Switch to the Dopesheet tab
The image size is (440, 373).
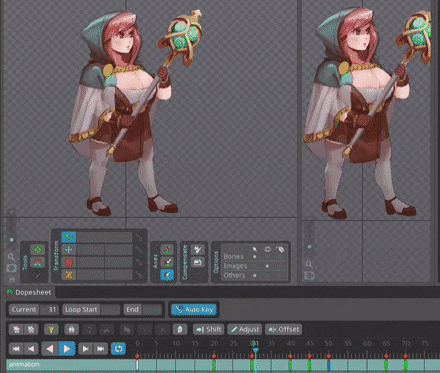[x=29, y=292]
